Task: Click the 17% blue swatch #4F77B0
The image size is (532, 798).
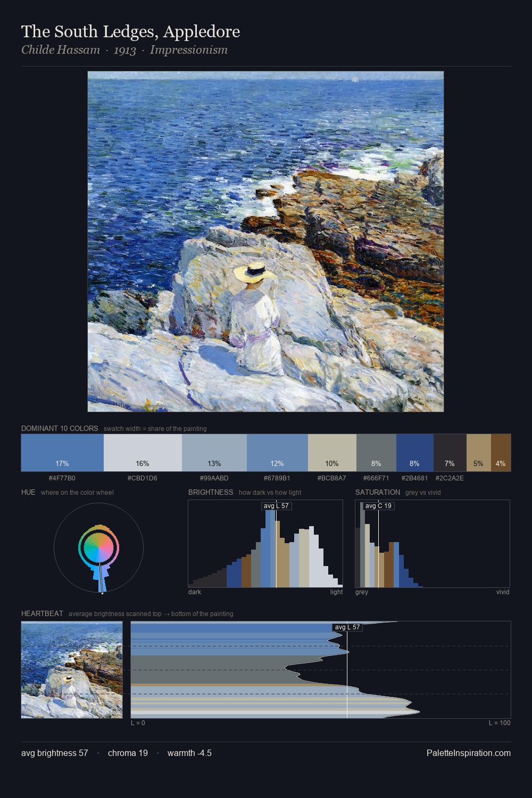Action: point(62,453)
